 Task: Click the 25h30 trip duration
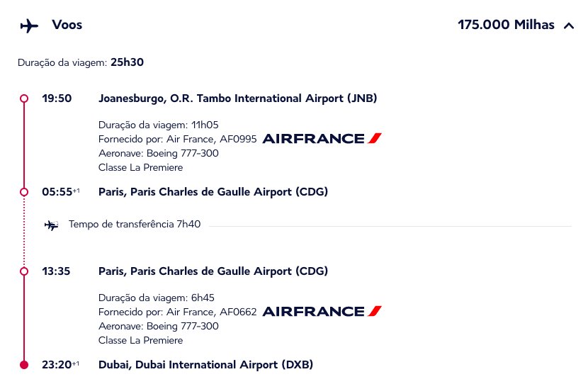[127, 62]
